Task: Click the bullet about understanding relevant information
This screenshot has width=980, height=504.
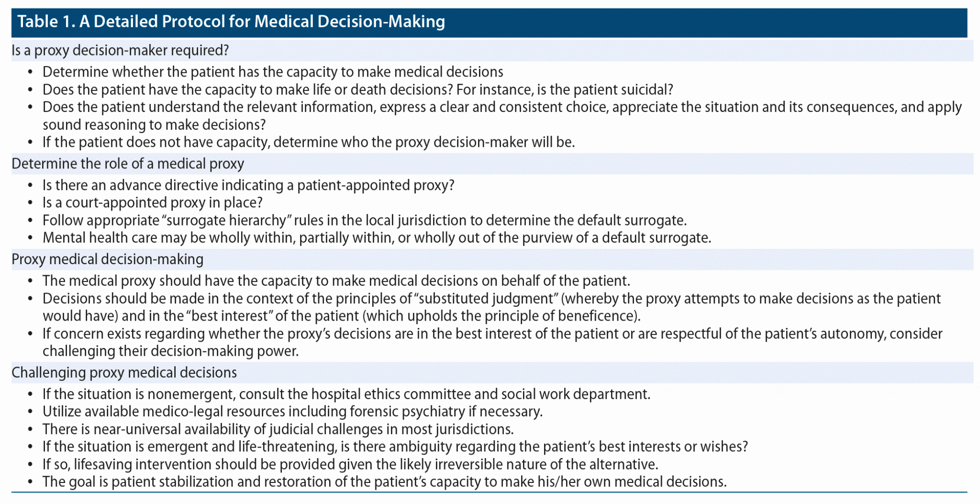Action: [x=501, y=107]
